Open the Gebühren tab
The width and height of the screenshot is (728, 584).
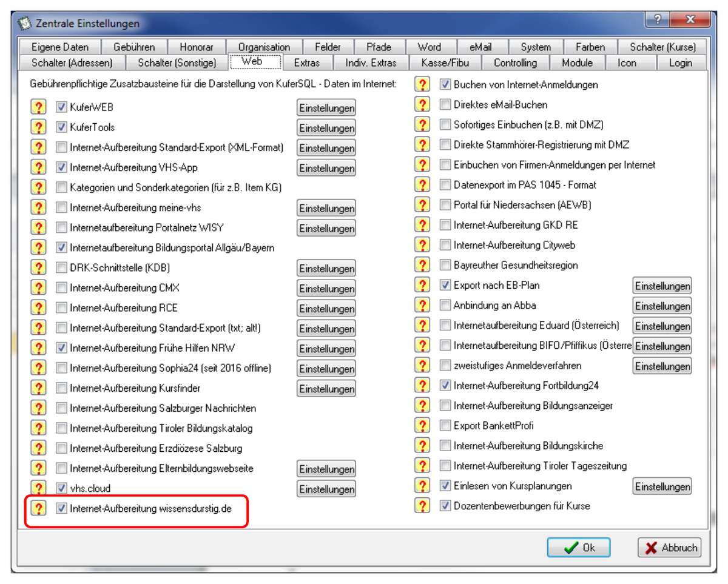click(134, 47)
